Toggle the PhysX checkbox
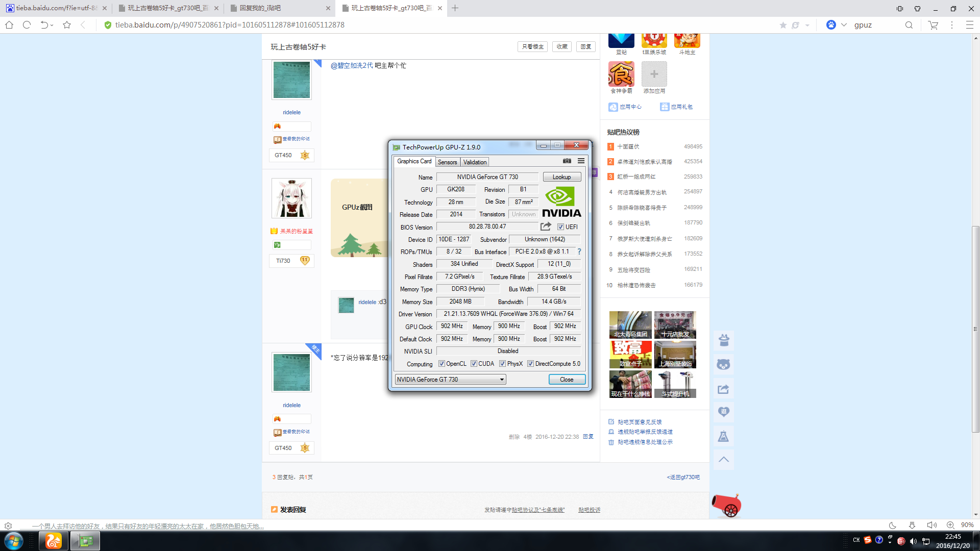Image resolution: width=980 pixels, height=551 pixels. tap(503, 364)
